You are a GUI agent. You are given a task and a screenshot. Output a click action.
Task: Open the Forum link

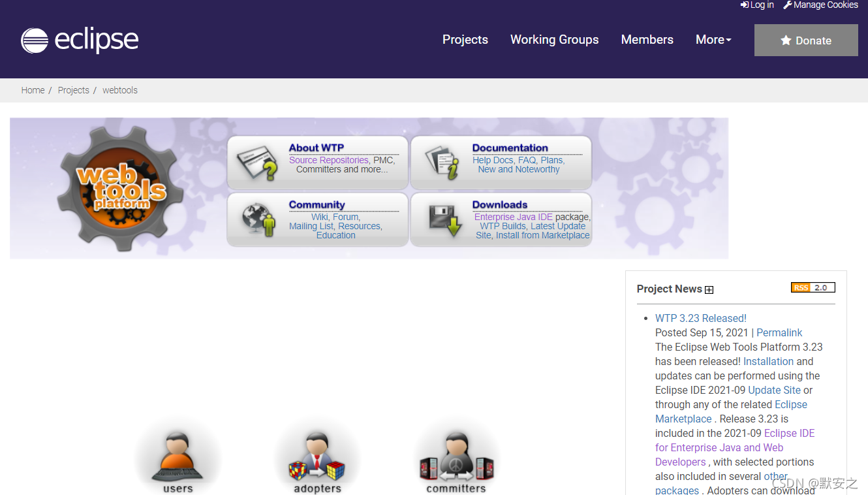click(345, 217)
